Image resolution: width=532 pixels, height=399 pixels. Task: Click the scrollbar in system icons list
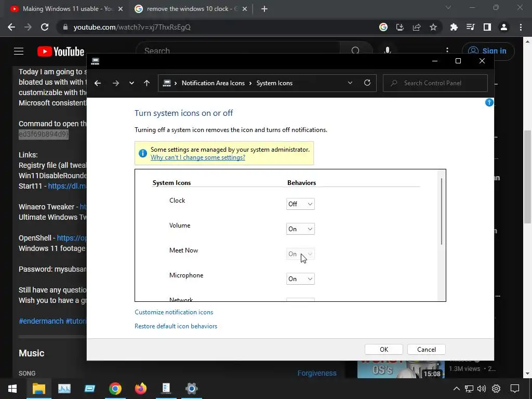coord(442,211)
